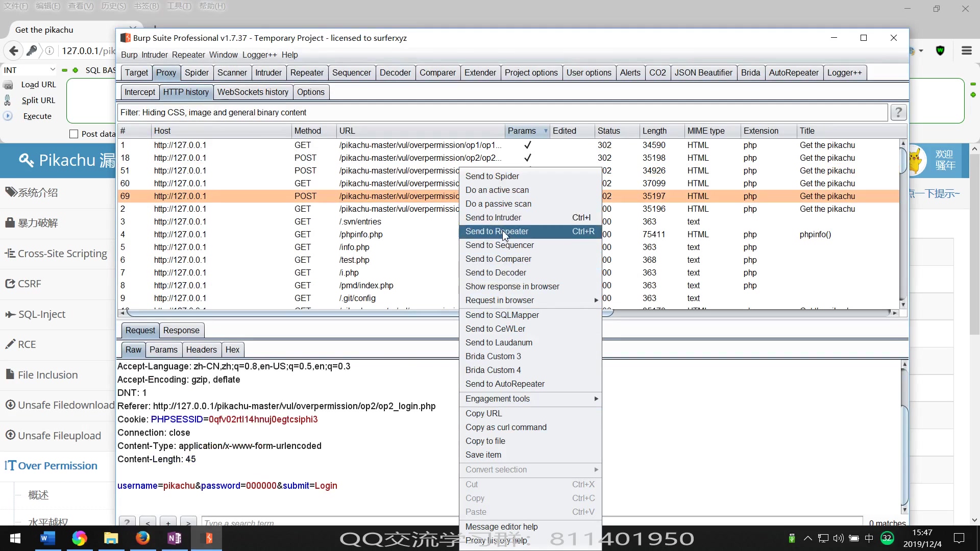This screenshot has height=551, width=980.
Task: Open the Intercept sub-tab
Action: pyautogui.click(x=140, y=92)
